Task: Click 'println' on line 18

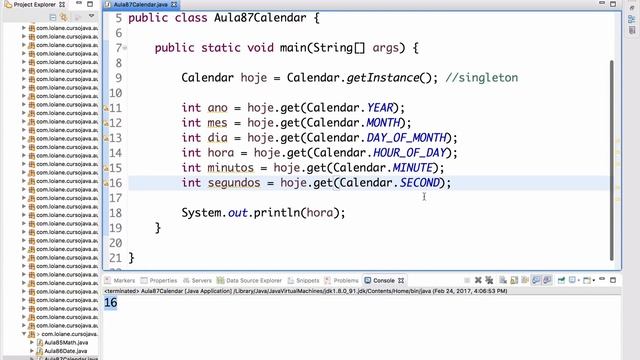Action: 277,213
